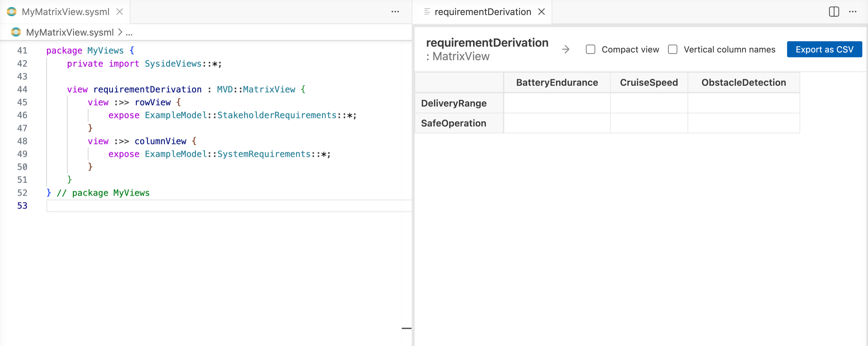Close the MyMatrixView.sysml editor tab
This screenshot has height=346, width=868.
[120, 12]
